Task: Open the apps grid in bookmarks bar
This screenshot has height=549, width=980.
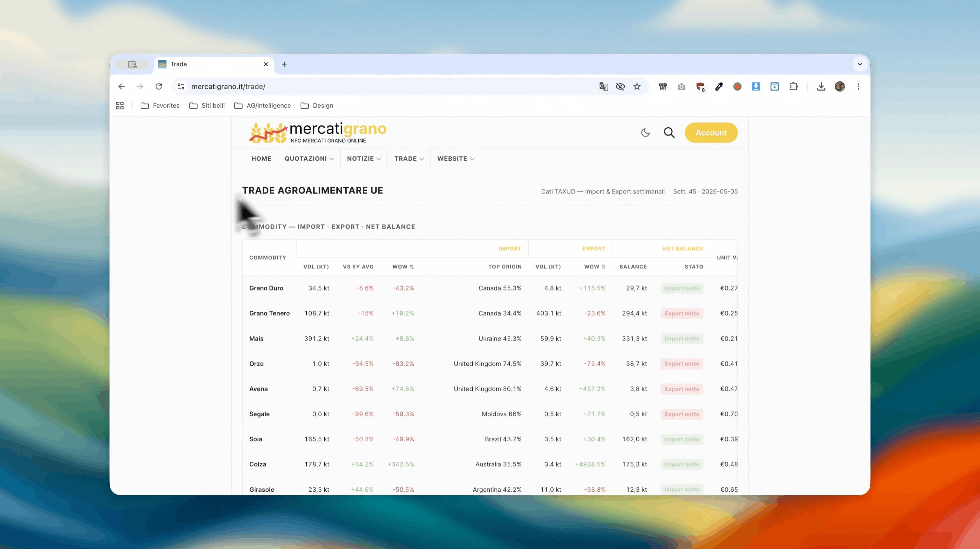Action: (120, 105)
